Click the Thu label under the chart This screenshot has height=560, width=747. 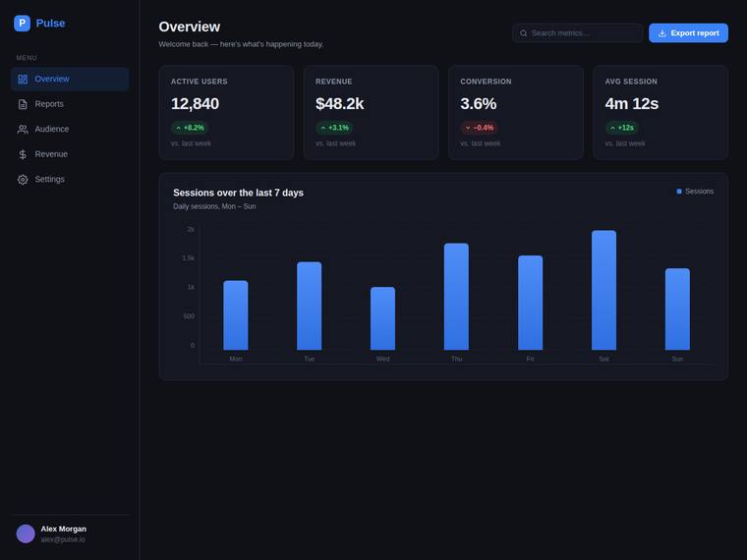[x=456, y=359]
